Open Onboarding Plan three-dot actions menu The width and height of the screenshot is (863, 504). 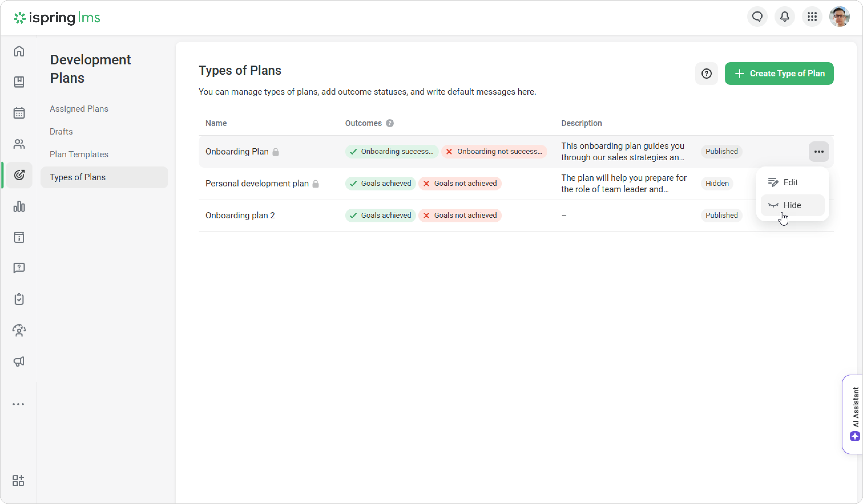coord(818,152)
